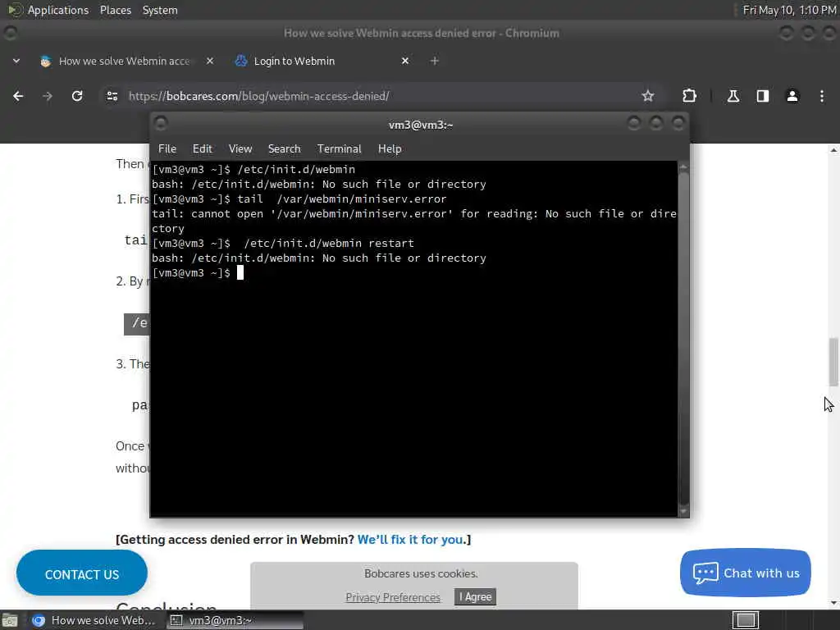Expand the tab search dropdown chevron
Image resolution: width=840 pixels, height=630 pixels.
[16, 61]
